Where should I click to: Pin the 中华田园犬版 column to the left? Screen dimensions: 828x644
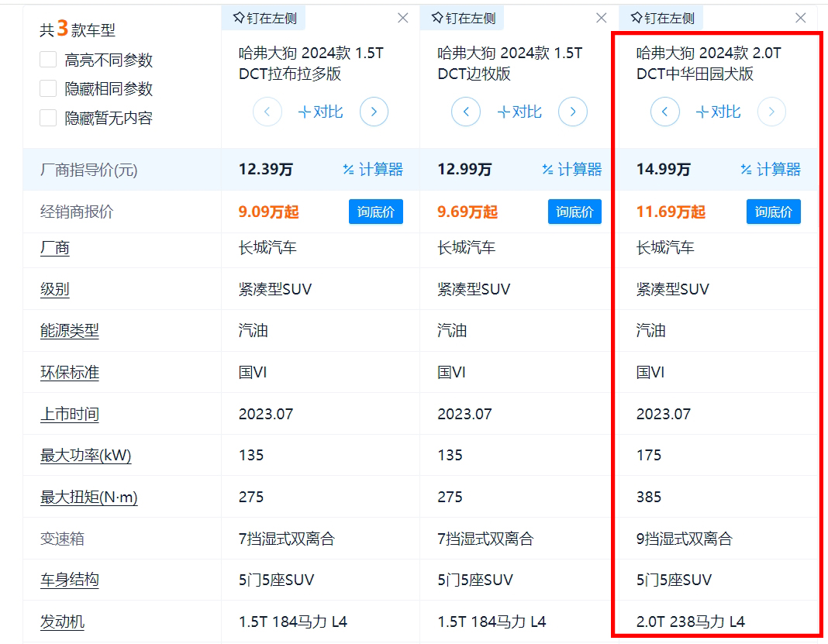click(662, 19)
